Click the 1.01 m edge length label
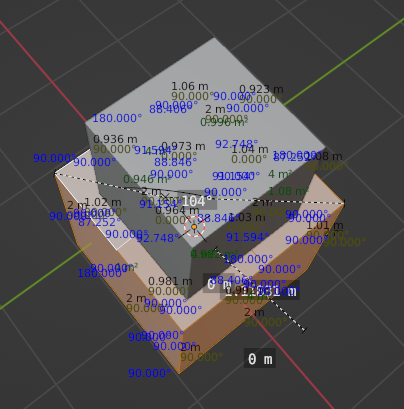The height and width of the screenshot is (409, 404). point(325,225)
